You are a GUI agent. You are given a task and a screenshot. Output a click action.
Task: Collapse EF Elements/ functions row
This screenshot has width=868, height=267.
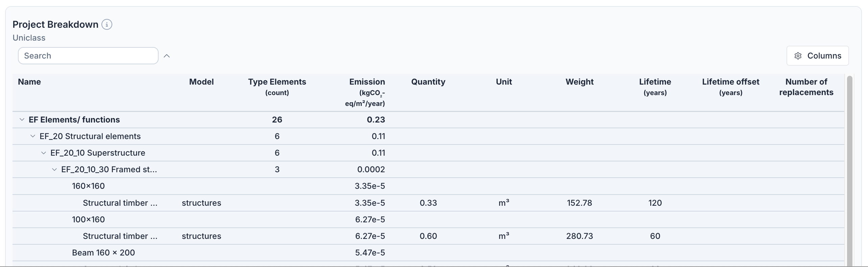tap(22, 119)
